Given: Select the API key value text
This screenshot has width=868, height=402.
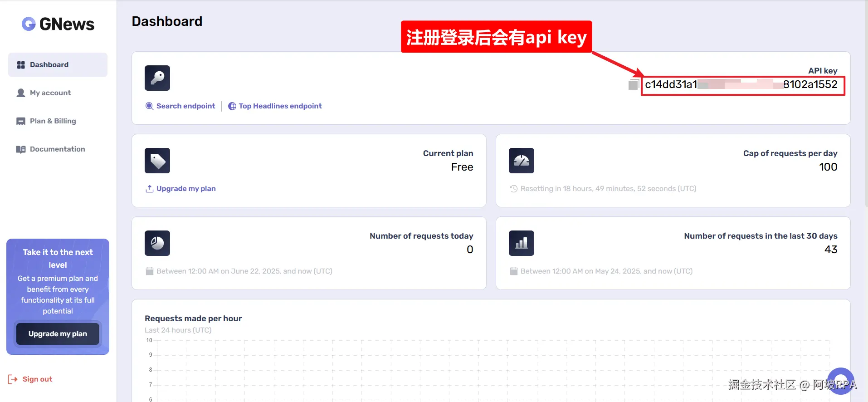Looking at the screenshot, I should [741, 85].
